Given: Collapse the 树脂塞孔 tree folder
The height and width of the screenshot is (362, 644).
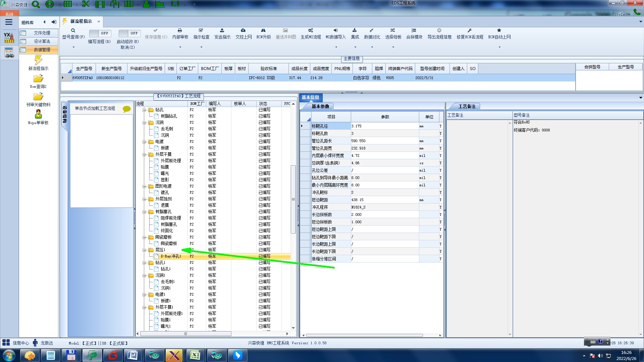Looking at the screenshot, I should click(144, 212).
